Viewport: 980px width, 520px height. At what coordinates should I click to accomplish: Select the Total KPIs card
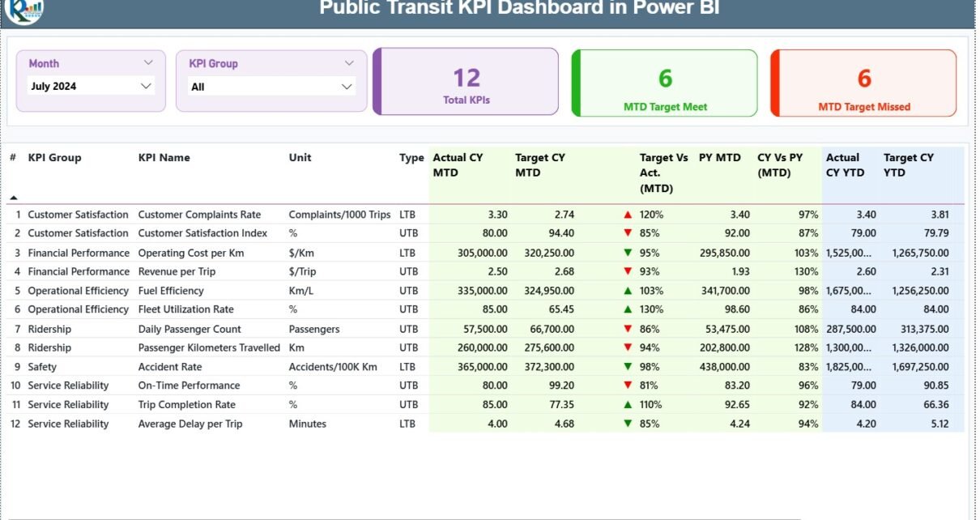click(467, 82)
